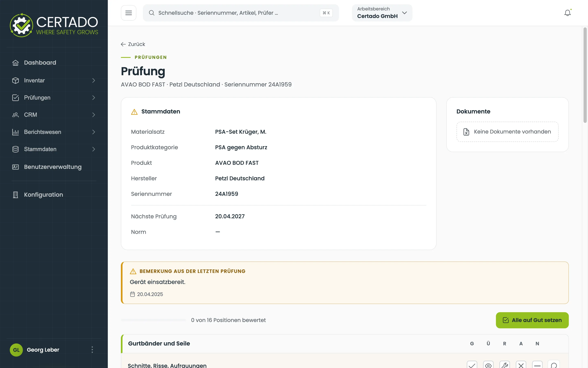This screenshot has width=588, height=368.
Task: Click the calendar icon beside 20.04.2025
Action: click(133, 294)
